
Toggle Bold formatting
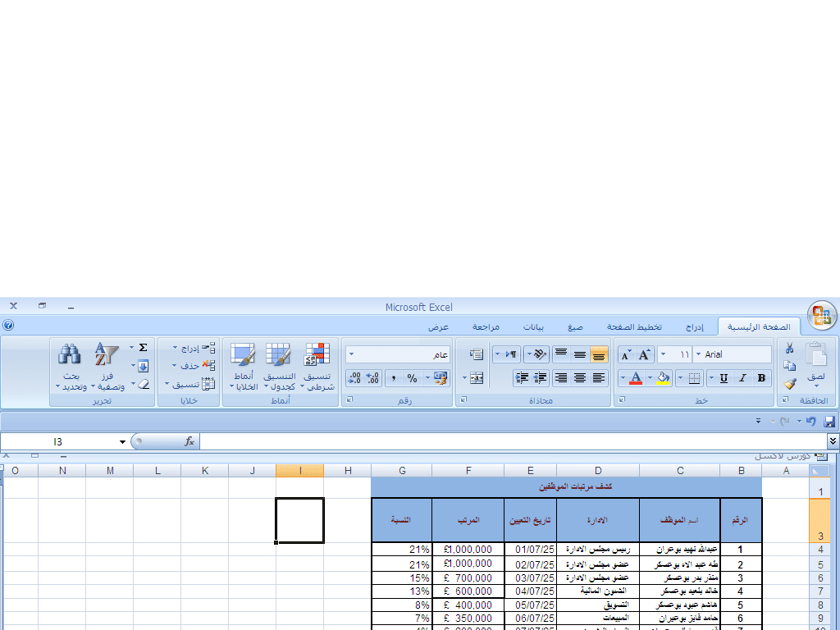(x=761, y=378)
